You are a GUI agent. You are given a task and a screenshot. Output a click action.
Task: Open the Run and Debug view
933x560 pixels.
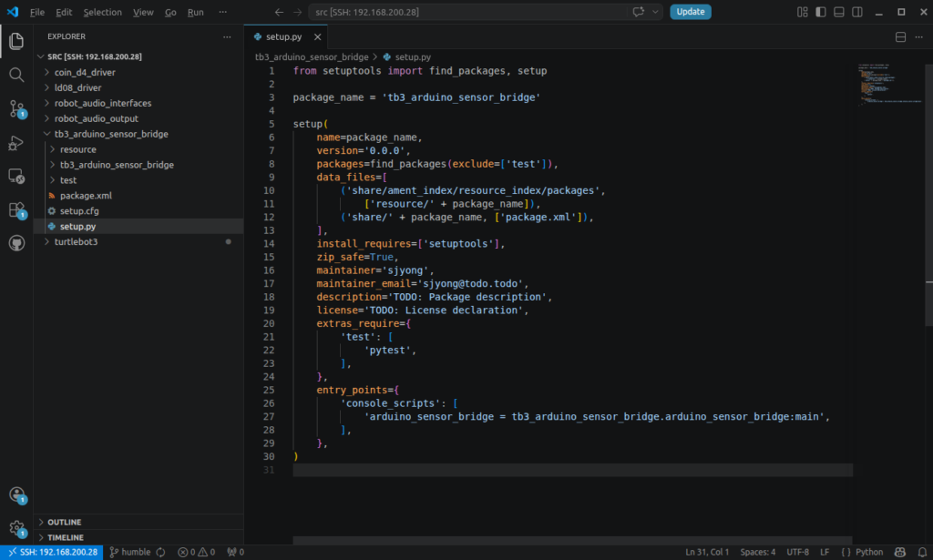(x=16, y=143)
